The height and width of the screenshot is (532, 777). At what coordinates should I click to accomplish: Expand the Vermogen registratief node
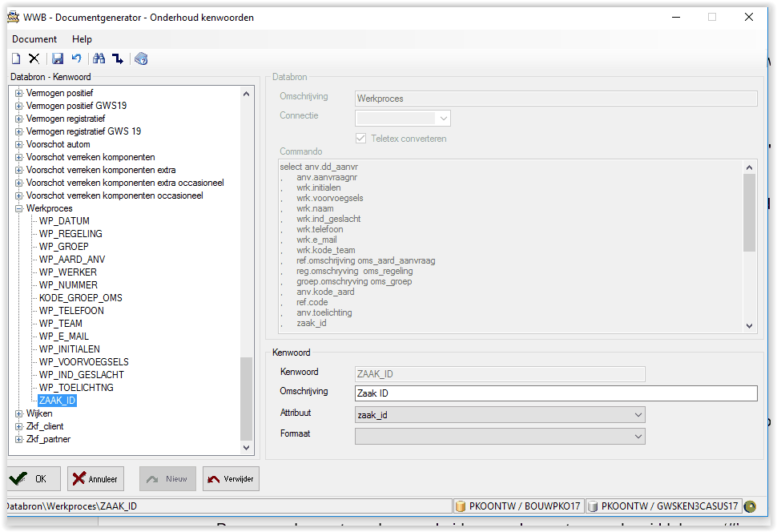19,119
